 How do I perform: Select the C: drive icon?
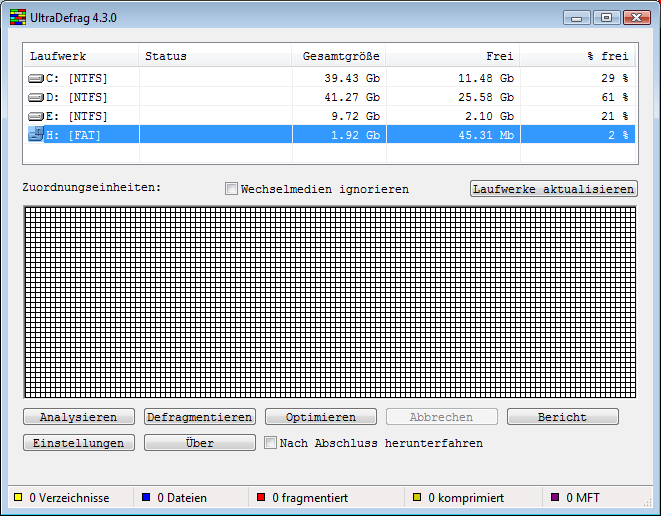point(36,78)
